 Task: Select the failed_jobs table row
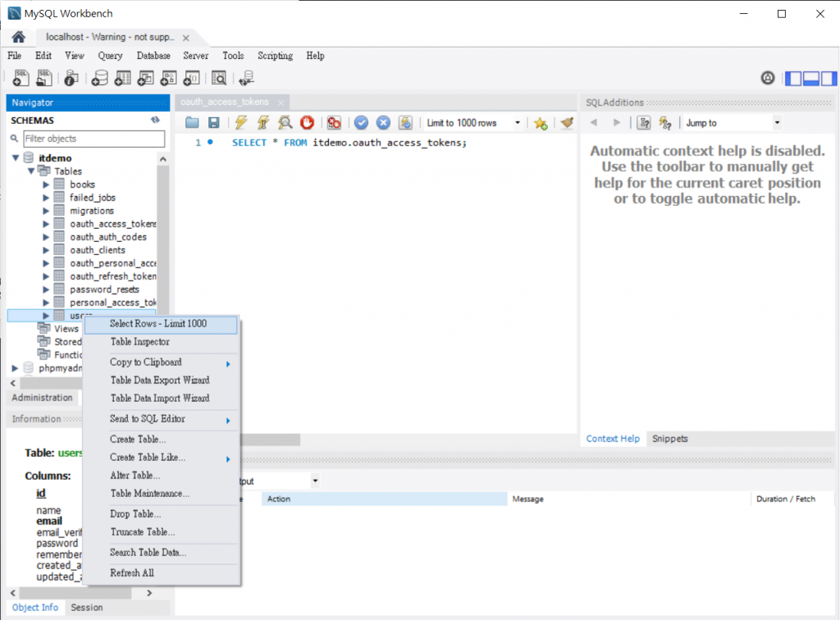click(92, 198)
